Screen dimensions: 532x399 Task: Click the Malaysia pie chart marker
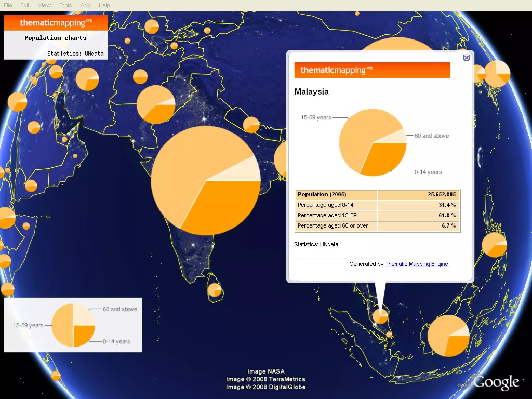pos(380,316)
